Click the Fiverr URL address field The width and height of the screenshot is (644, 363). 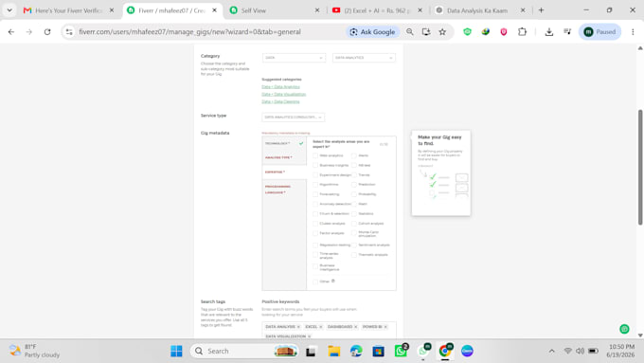[x=189, y=31]
